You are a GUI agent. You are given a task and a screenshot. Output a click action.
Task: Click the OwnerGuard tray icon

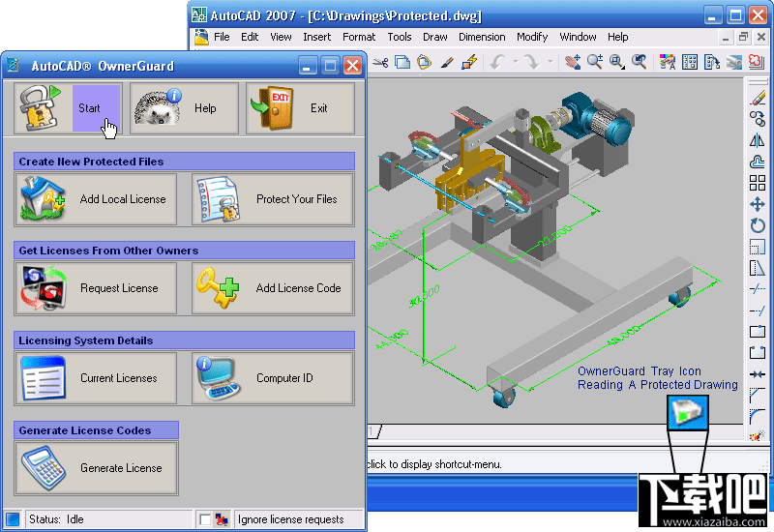[688, 412]
